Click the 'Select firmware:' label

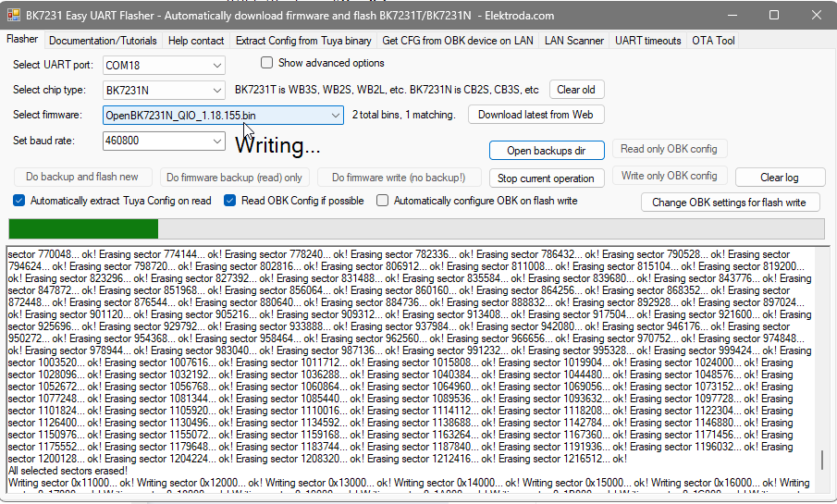47,115
